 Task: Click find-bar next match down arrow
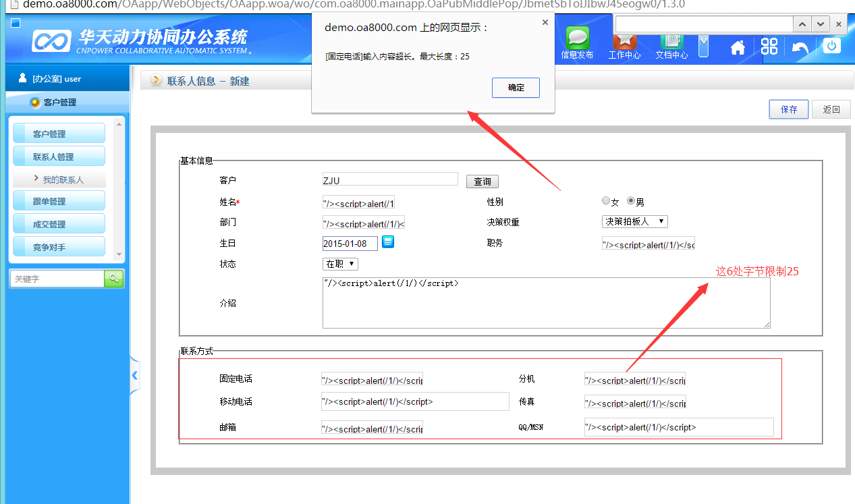[x=821, y=24]
